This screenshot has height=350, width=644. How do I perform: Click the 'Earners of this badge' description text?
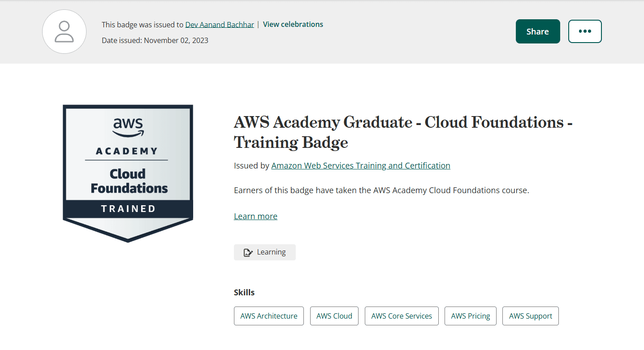[381, 190]
